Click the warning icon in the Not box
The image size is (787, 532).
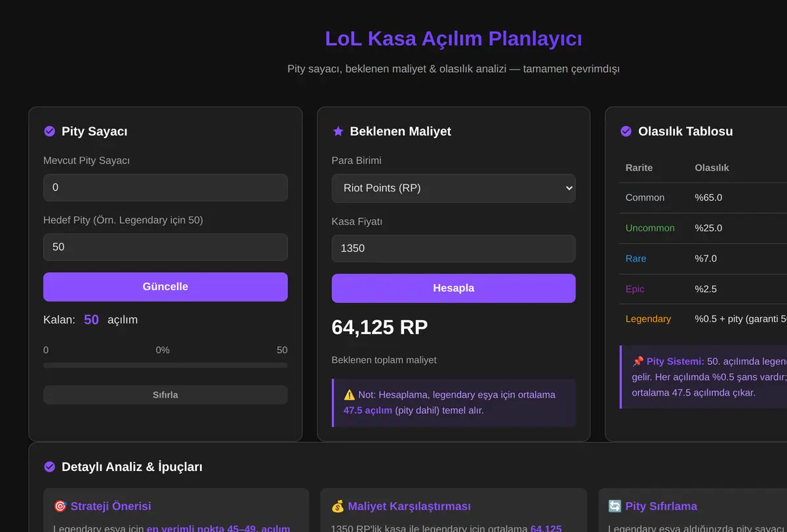(349, 395)
